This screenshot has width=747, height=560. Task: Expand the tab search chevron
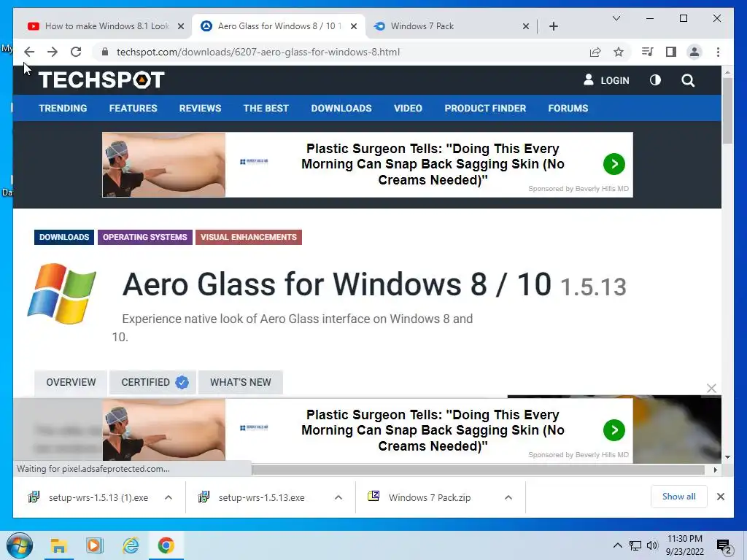(616, 18)
